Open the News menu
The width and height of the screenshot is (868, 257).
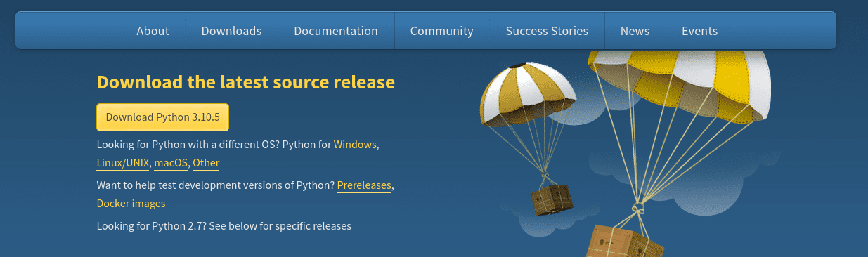click(x=635, y=31)
